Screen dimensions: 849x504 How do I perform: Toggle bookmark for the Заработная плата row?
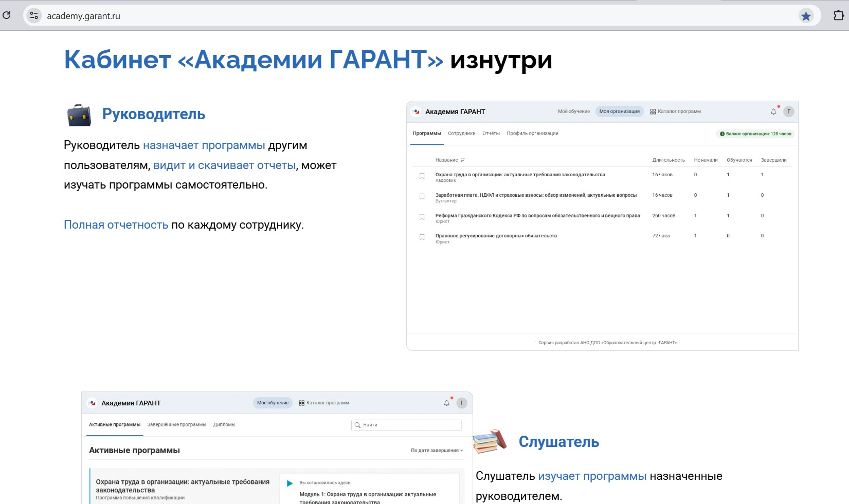[422, 197]
